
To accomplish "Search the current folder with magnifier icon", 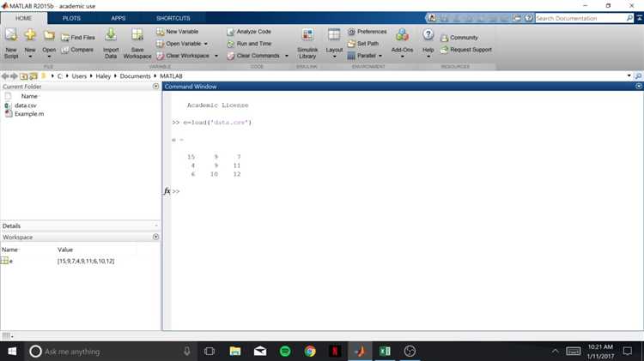I will [x=638, y=76].
